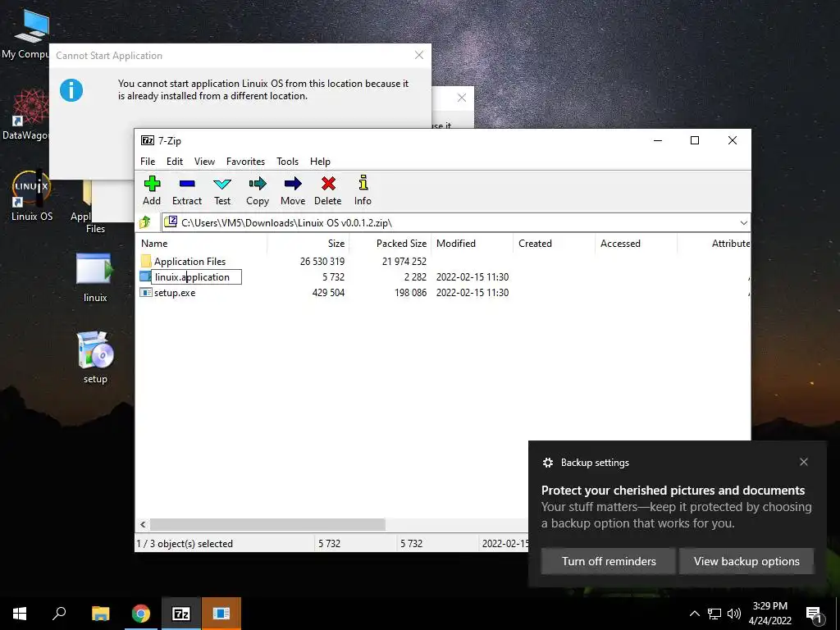Click the status bar '1 / 3 object(s) selected'
840x630 pixels.
(185, 543)
